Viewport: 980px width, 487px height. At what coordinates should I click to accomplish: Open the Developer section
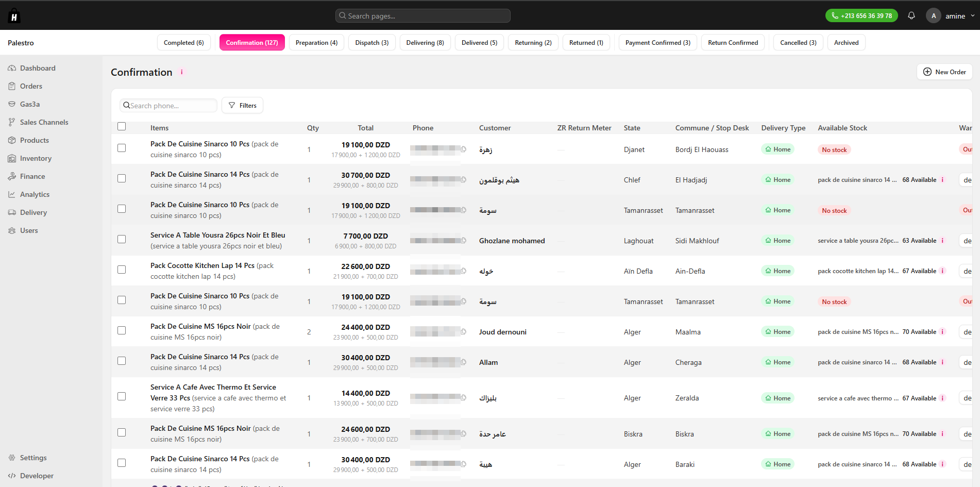point(37,476)
